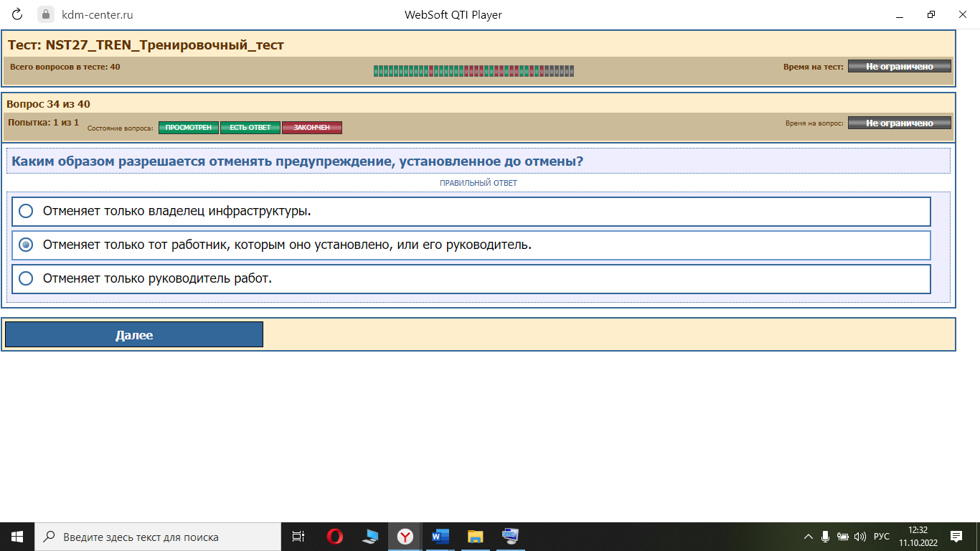Open the volume control in the tray
The image size is (980, 551).
[860, 537]
